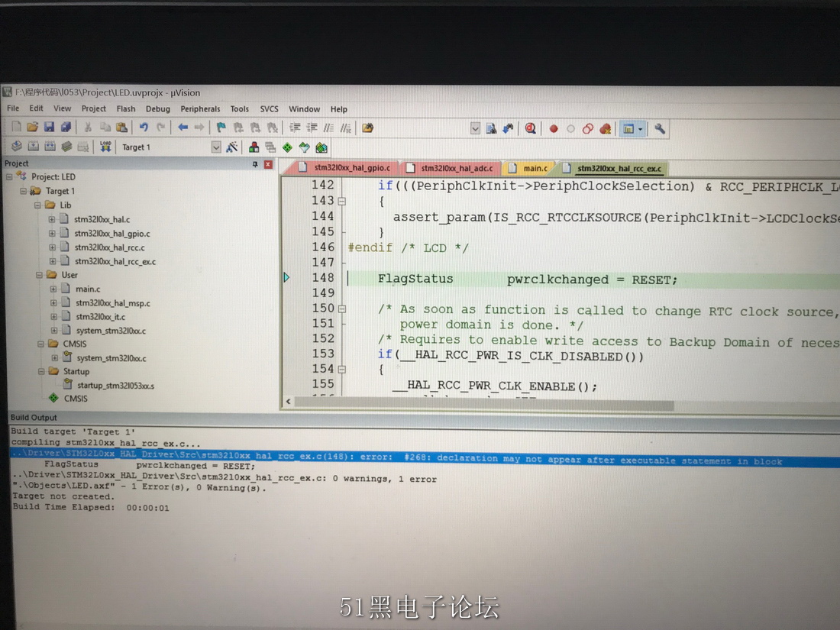This screenshot has width=840, height=630.
Task: Insert breakpoint with red dot icon
Action: pos(554,129)
